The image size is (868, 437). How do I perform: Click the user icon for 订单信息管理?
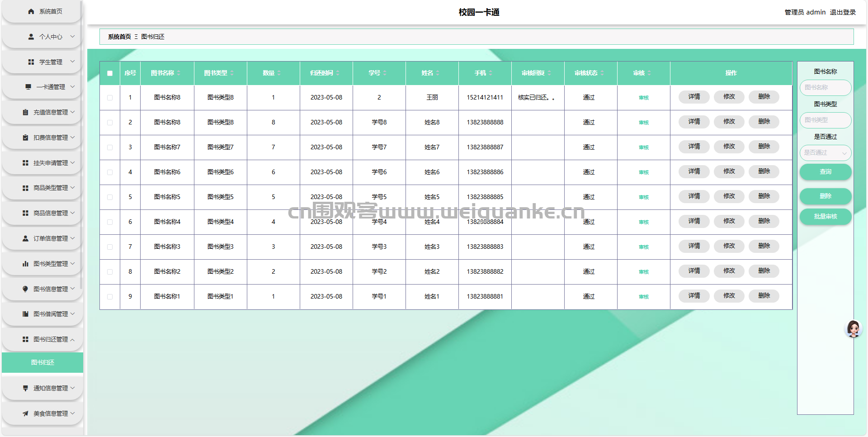(25, 238)
